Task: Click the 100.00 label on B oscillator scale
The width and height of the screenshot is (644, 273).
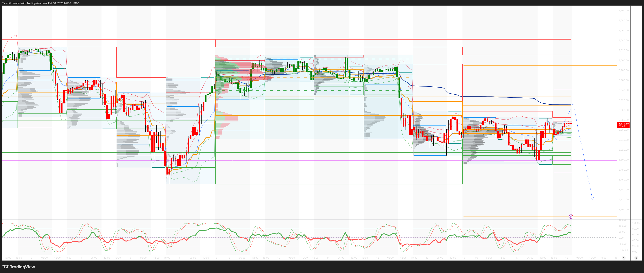Action: 636,223
